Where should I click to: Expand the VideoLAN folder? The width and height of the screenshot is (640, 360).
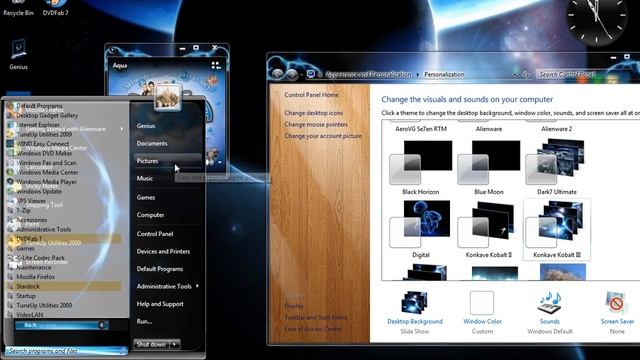click(29, 315)
